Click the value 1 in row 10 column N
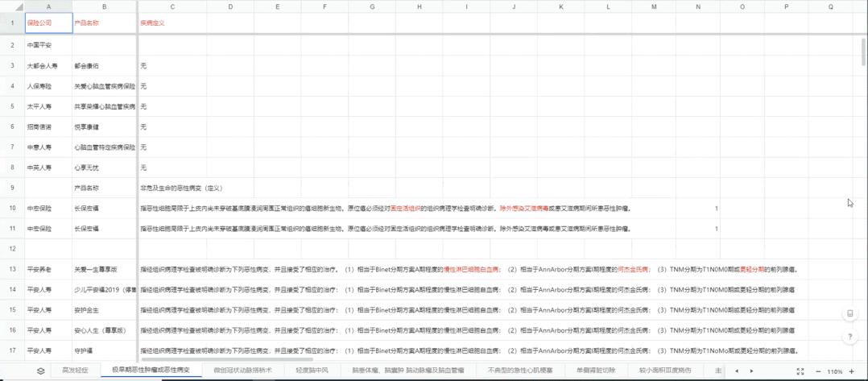The image size is (868, 381). point(697,209)
